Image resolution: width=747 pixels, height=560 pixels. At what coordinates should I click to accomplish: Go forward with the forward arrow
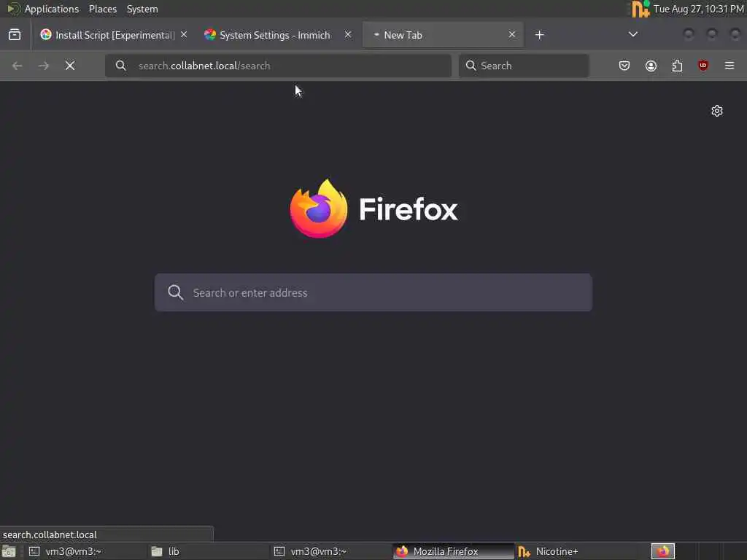pyautogui.click(x=43, y=66)
